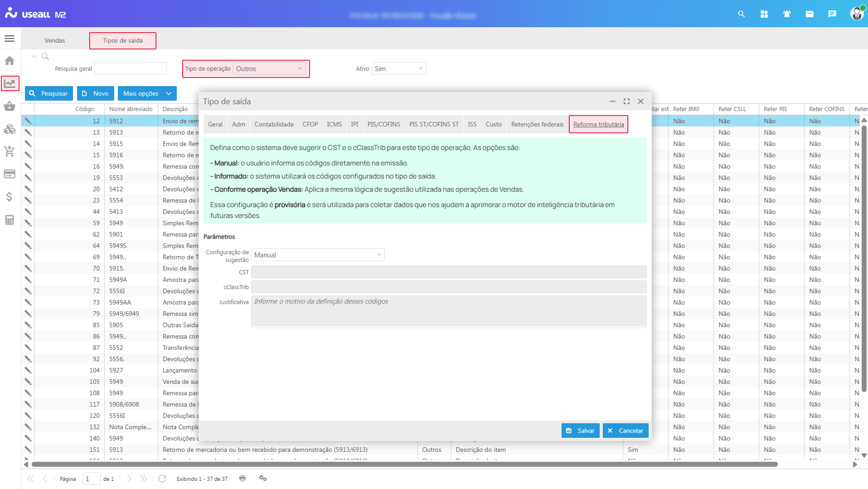Click the Pesquisa geral input field

pyautogui.click(x=131, y=69)
